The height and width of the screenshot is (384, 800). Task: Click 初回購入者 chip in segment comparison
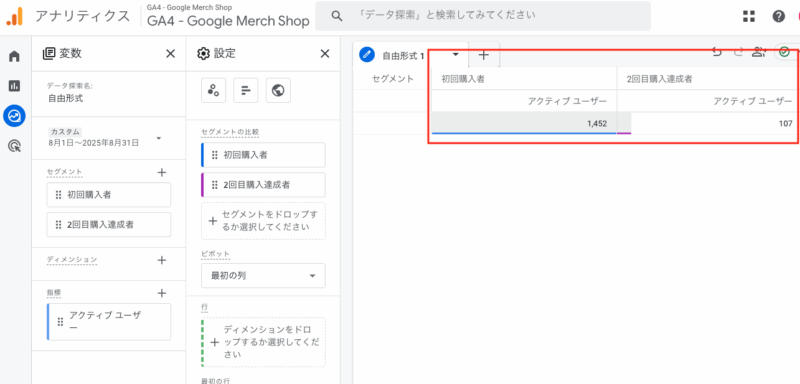[x=263, y=155]
